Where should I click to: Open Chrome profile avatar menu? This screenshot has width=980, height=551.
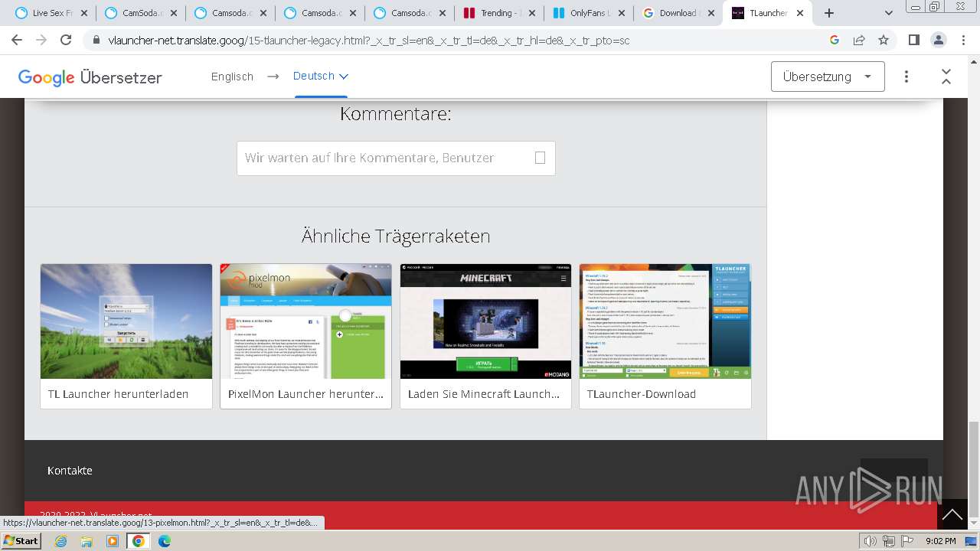coord(938,40)
